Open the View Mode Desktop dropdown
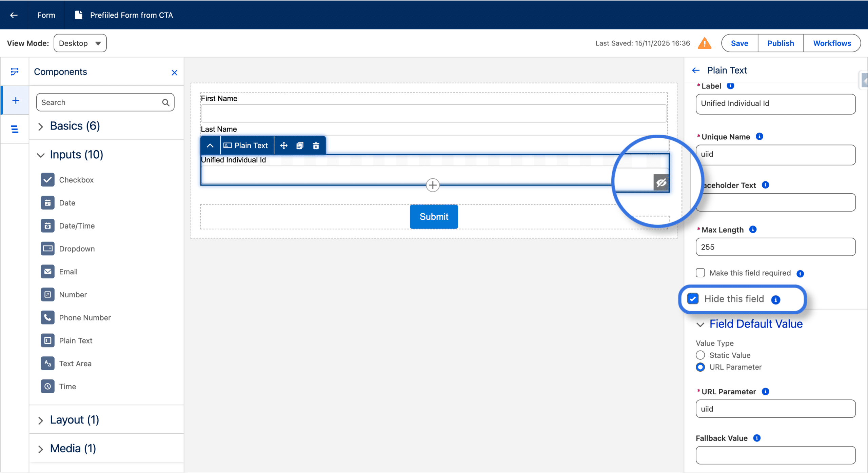Image resolution: width=868 pixels, height=473 pixels. [x=80, y=43]
